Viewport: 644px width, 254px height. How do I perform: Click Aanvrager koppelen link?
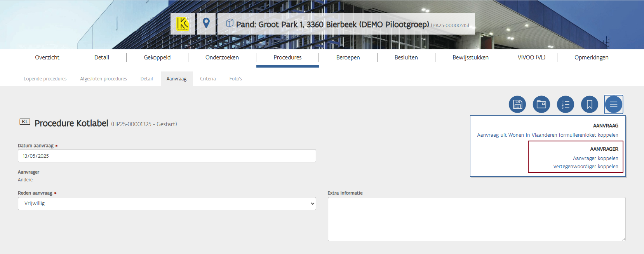coord(595,158)
